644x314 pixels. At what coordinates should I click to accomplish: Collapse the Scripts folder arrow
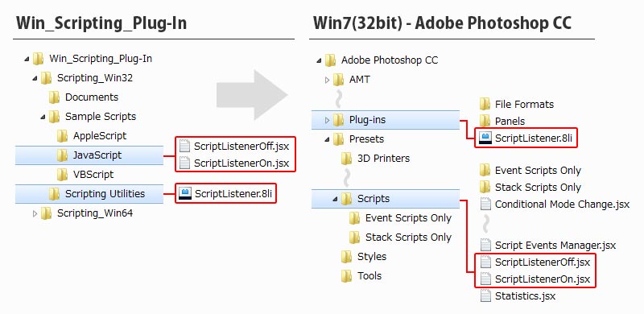pos(335,200)
